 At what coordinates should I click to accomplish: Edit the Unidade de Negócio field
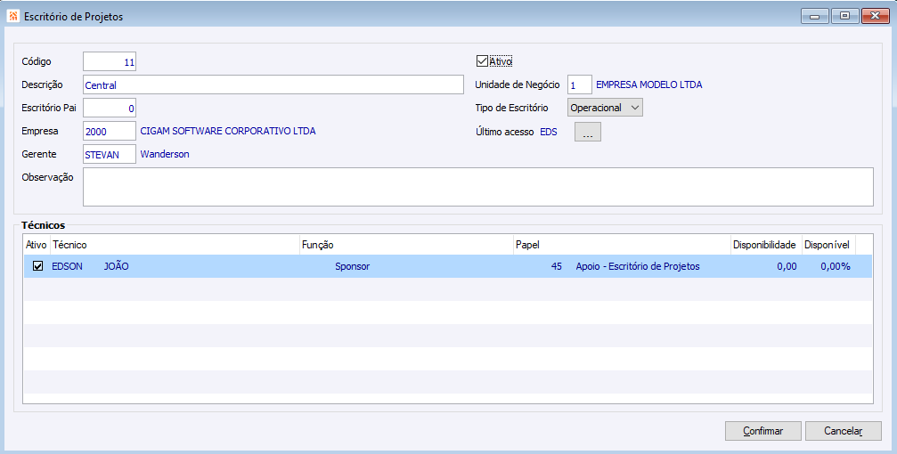pyautogui.click(x=580, y=85)
